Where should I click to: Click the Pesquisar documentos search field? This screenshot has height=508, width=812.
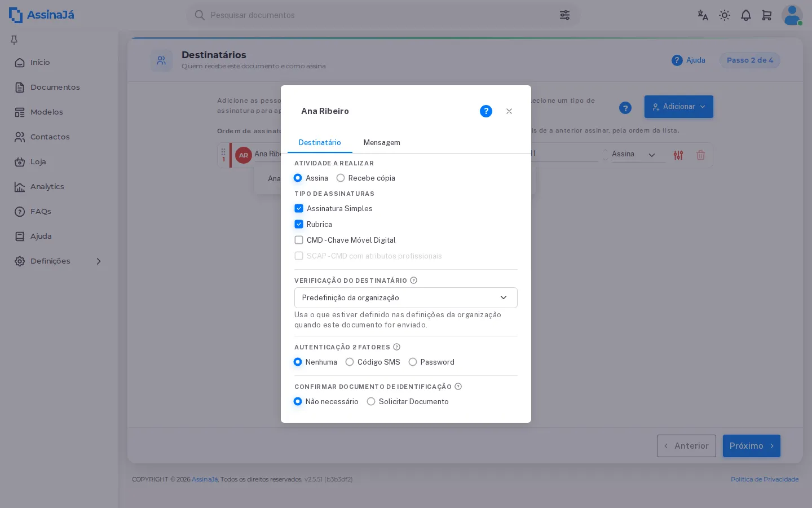click(x=383, y=15)
